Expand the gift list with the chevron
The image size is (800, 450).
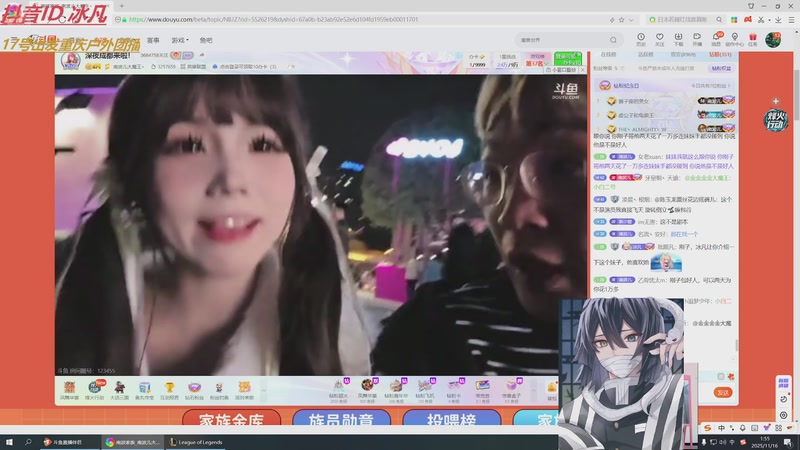534,391
